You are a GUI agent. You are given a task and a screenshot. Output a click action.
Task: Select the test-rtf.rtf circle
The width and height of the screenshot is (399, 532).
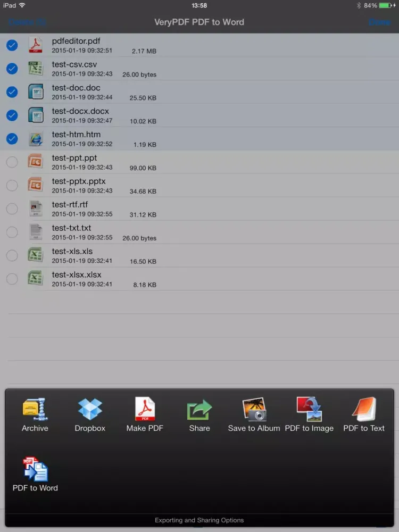click(x=12, y=209)
